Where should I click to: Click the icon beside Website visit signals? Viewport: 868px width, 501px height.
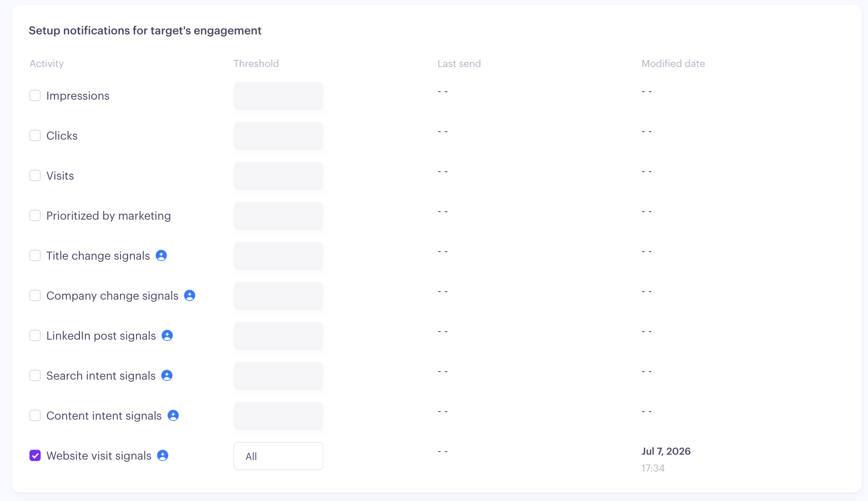[x=163, y=455]
